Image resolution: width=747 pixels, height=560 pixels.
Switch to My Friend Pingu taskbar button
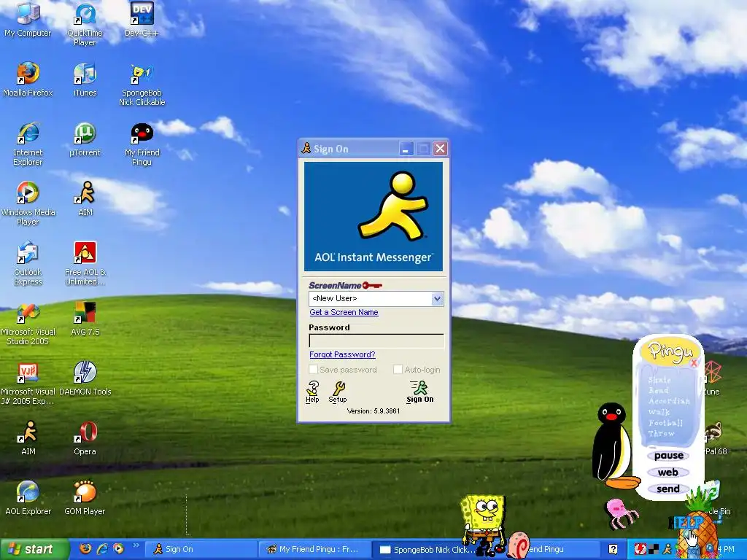point(314,549)
